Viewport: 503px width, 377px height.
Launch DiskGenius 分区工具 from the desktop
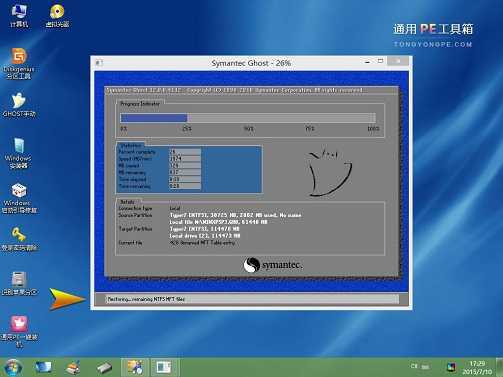19,63
